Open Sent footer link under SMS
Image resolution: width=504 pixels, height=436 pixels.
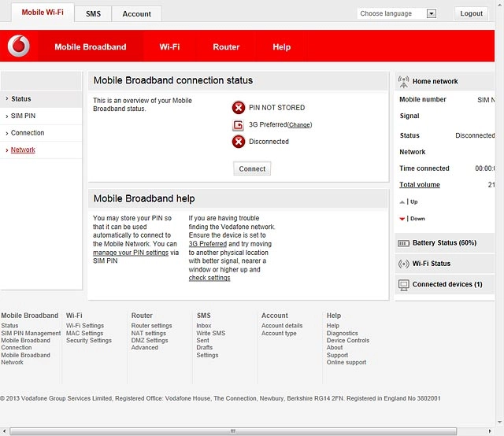[202, 340]
